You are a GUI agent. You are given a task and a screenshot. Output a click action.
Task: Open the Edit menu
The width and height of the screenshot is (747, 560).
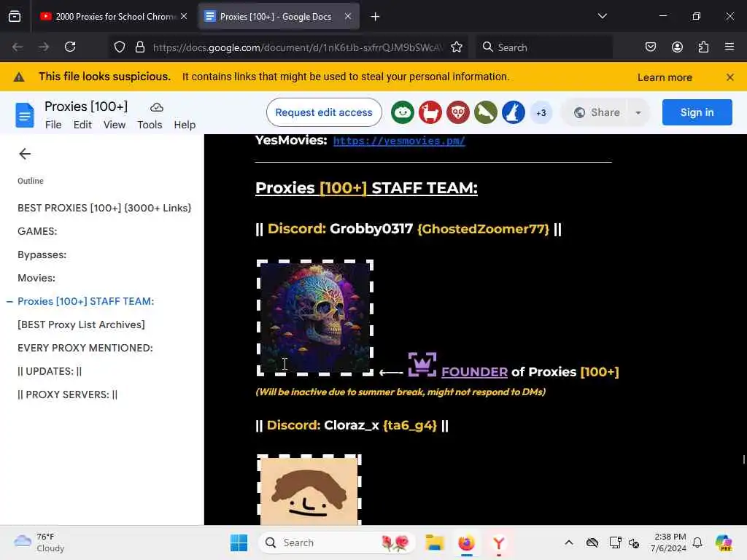(x=82, y=125)
